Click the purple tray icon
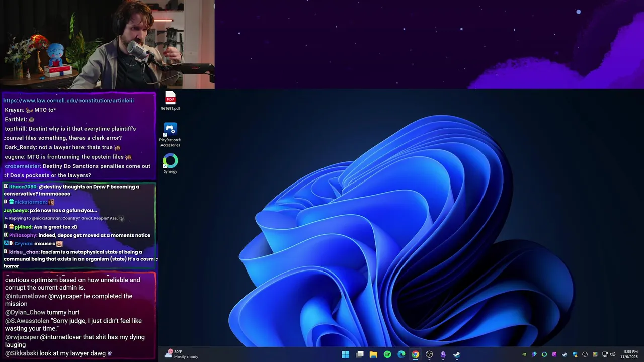Viewport: 644px width, 362px height. tap(554, 354)
